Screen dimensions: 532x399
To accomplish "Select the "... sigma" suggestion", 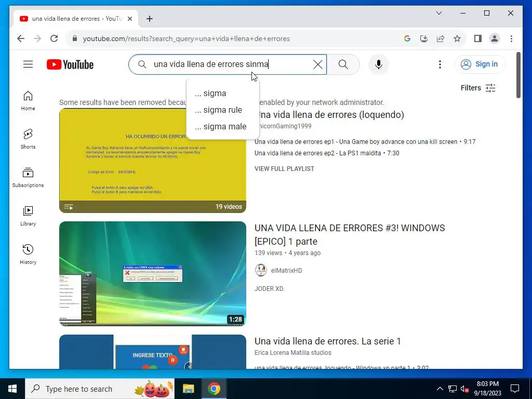I will 223,94.
